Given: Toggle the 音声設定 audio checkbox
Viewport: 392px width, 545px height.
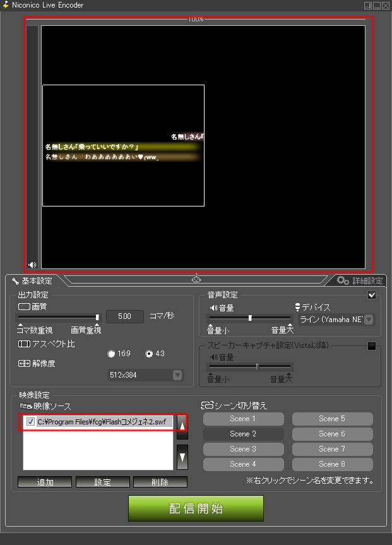Looking at the screenshot, I should coord(372,295).
